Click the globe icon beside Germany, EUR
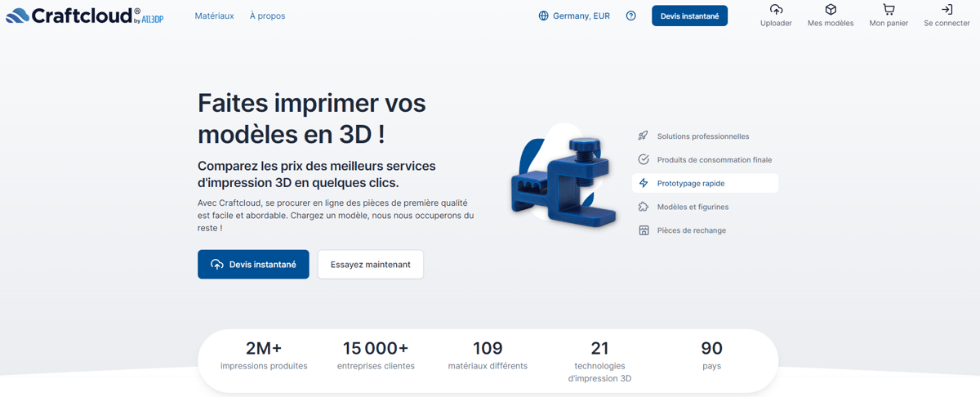 tap(543, 16)
